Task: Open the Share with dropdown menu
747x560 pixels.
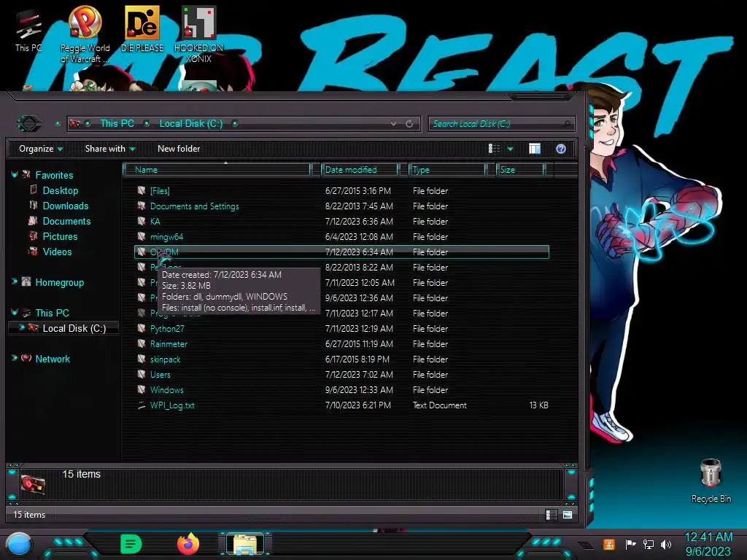Action: (x=110, y=149)
